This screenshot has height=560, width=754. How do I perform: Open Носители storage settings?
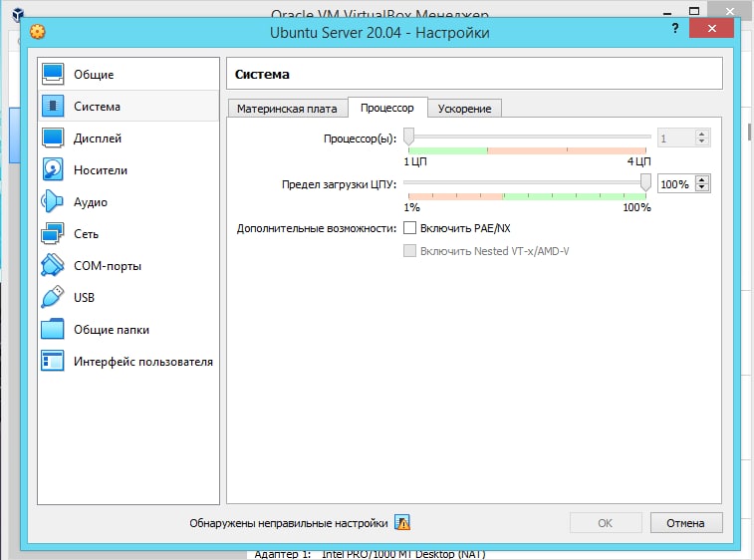[128, 169]
